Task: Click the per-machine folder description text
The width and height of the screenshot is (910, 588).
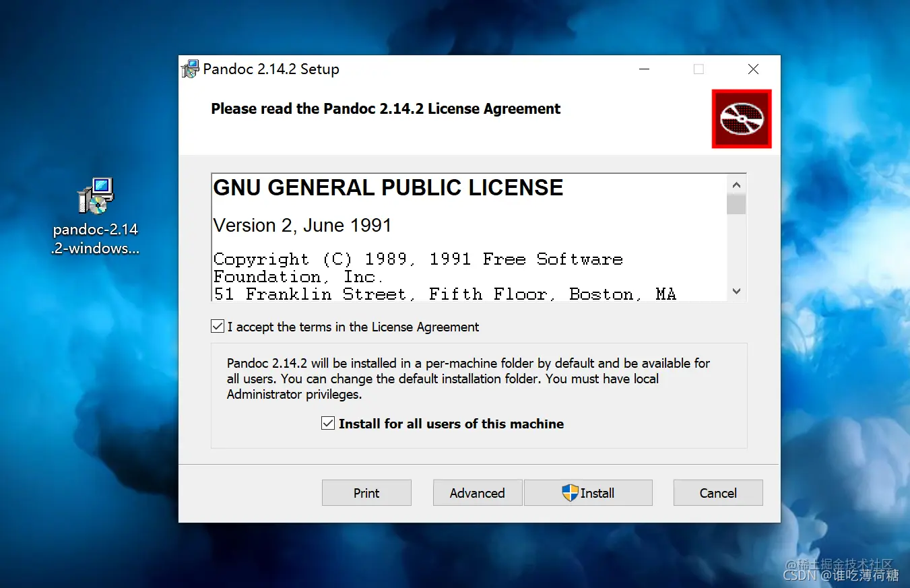Action: point(468,379)
